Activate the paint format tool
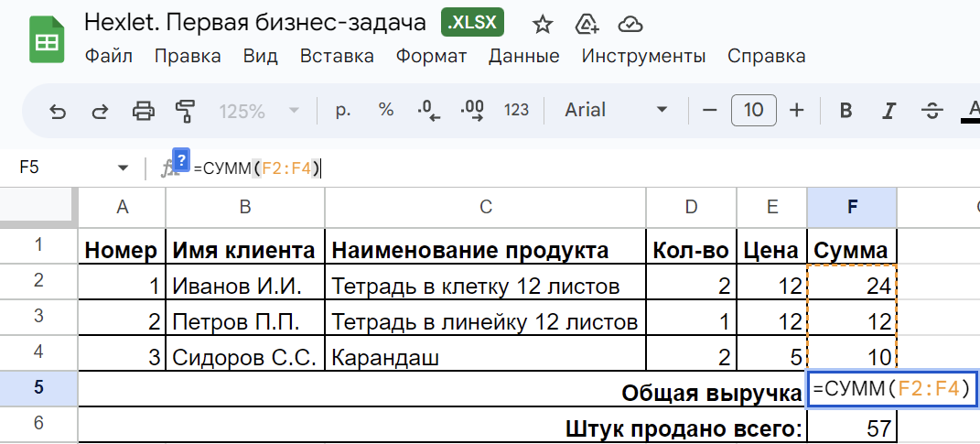Screen dimensions: 980x444 pos(185,112)
